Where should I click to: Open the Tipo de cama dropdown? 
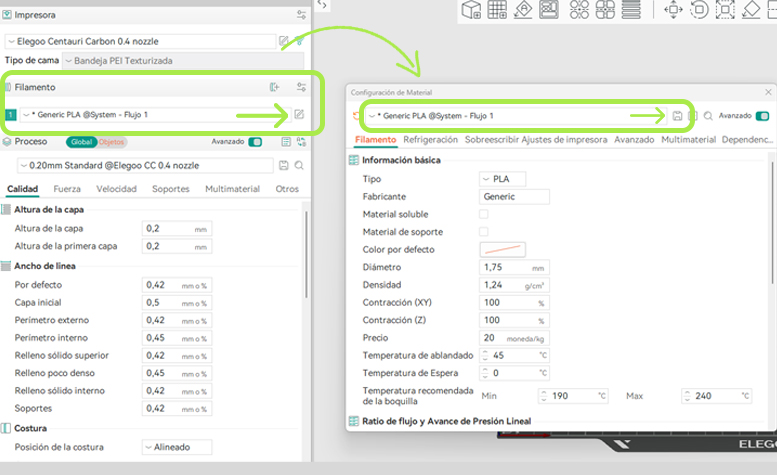pos(183,60)
